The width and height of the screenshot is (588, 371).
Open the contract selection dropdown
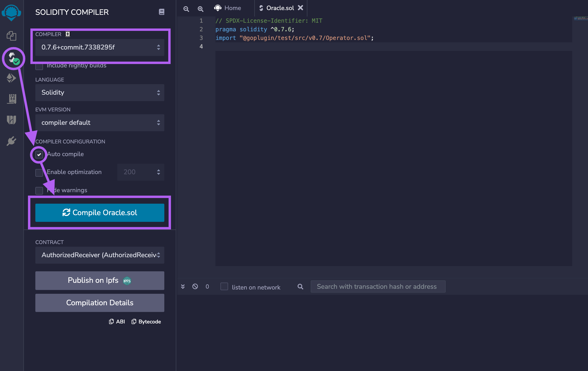coord(99,255)
